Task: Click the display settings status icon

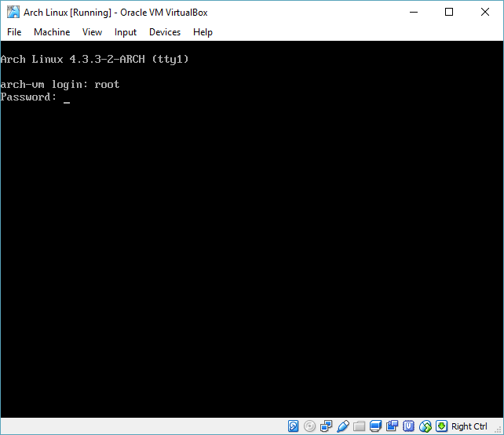Action: click(375, 426)
